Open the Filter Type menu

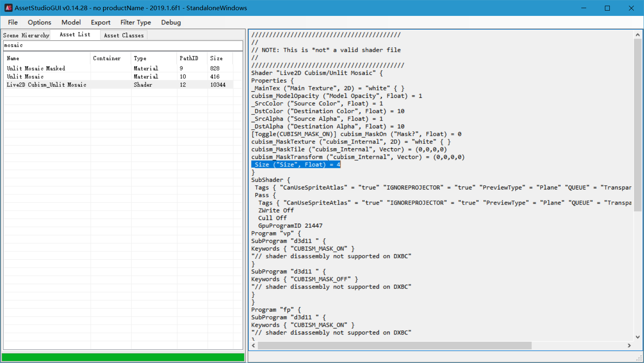[x=136, y=22]
